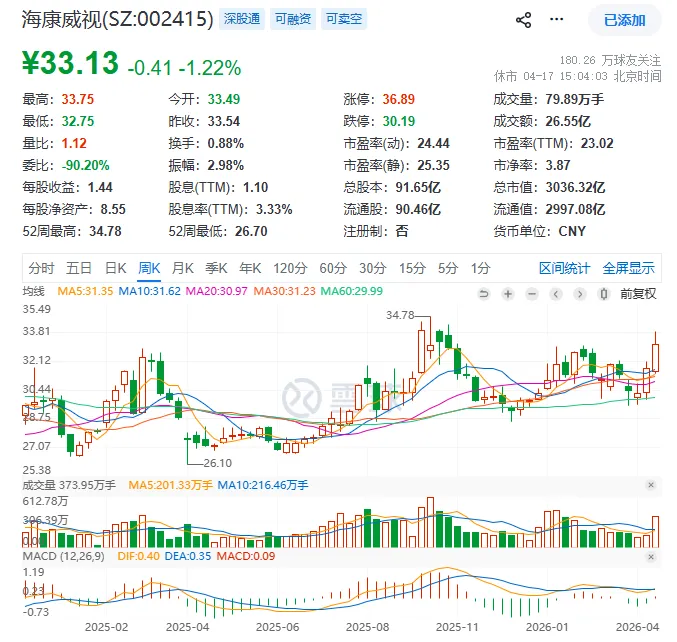Click 全屏显示 to show the chart fullscreen
Viewport: 677px width, 642px height.
tap(628, 268)
